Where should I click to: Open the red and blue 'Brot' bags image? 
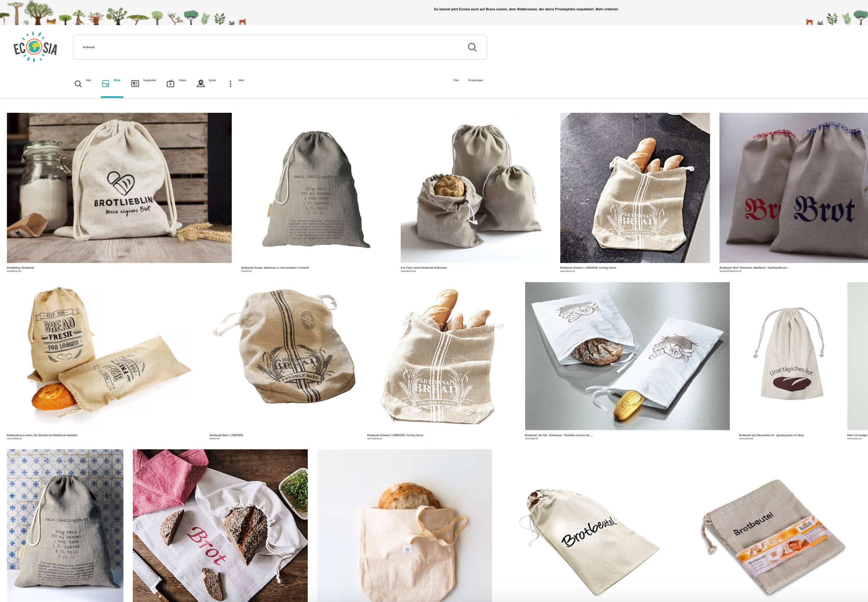[793, 188]
